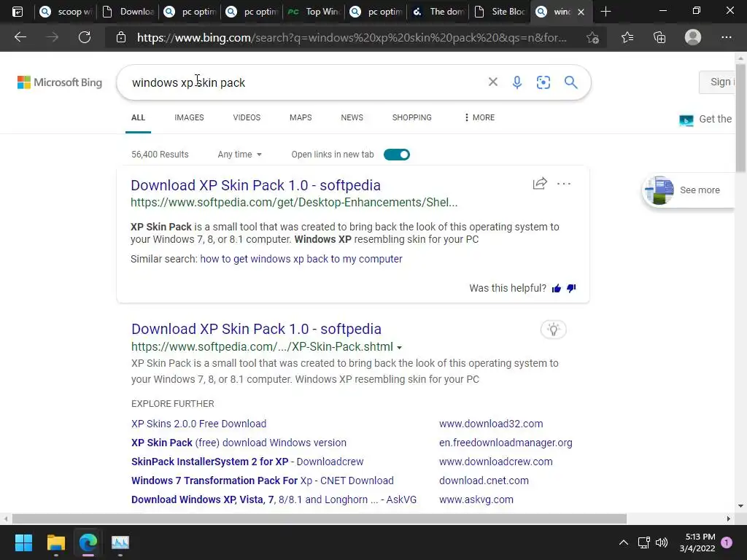Viewport: 747px width, 560px height.
Task: Click the horizontal page scrollbar thumb
Action: click(x=319, y=518)
